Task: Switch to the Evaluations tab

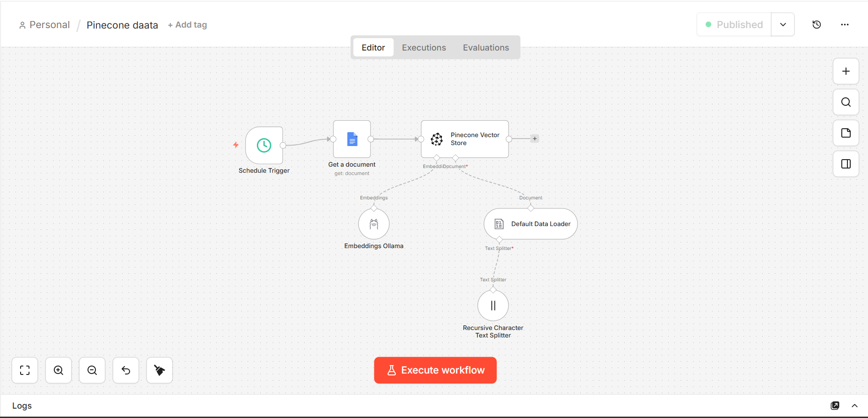Action: tap(486, 47)
